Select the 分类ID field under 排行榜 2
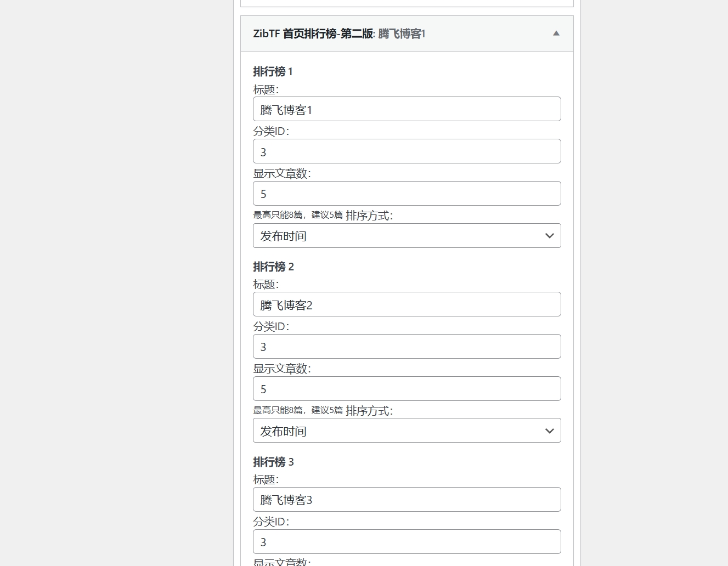 (407, 346)
